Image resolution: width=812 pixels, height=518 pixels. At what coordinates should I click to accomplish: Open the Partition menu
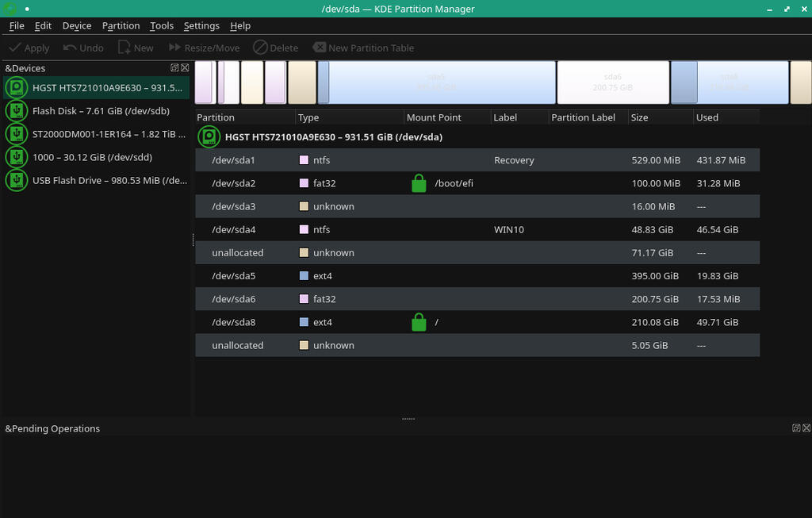click(121, 26)
